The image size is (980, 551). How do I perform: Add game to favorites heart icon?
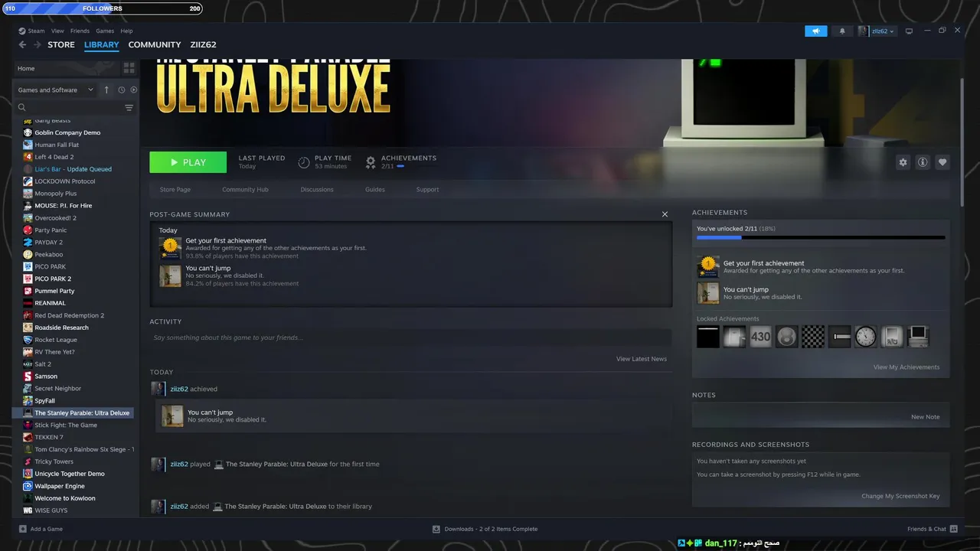[x=942, y=162]
